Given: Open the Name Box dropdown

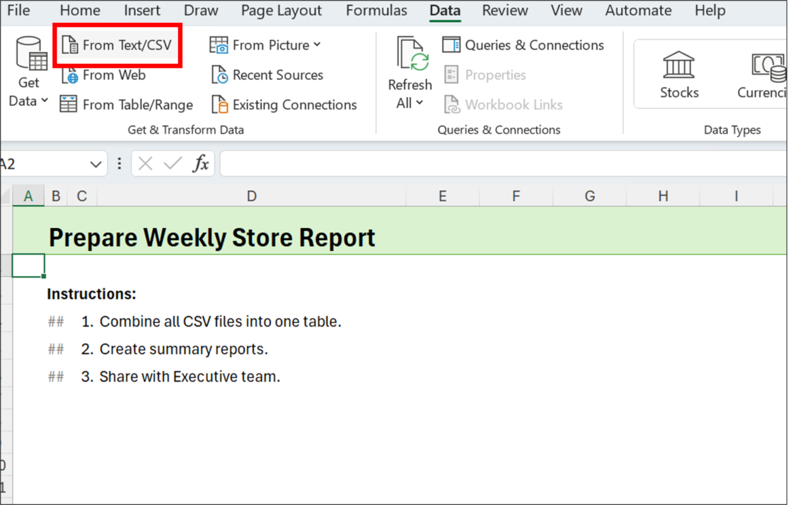Looking at the screenshot, I should click(x=94, y=163).
